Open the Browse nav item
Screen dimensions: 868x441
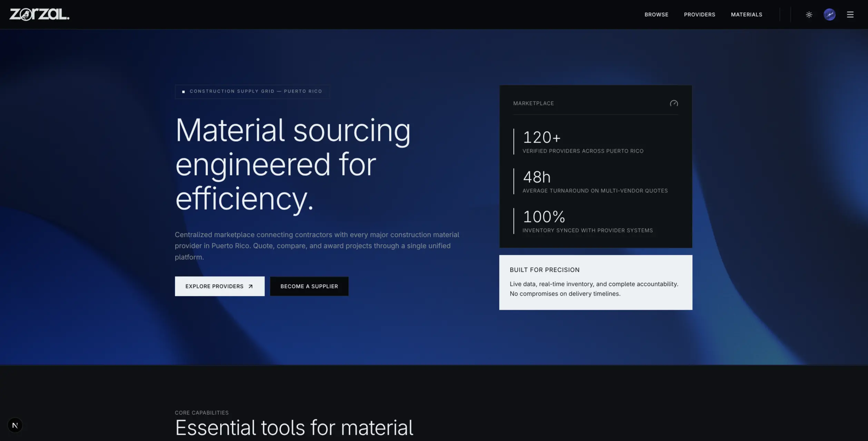click(x=656, y=15)
